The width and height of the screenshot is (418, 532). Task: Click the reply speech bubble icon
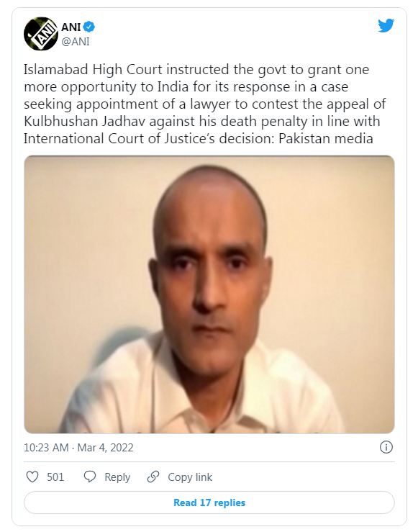(90, 477)
